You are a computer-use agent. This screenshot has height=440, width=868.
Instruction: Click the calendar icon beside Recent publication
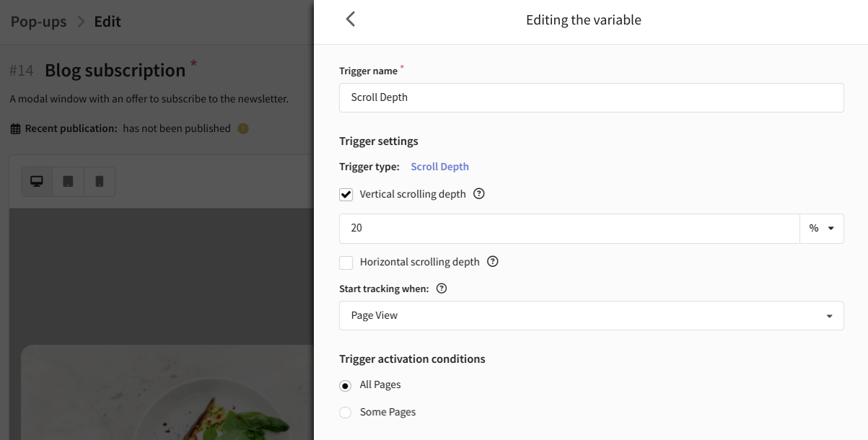15,128
